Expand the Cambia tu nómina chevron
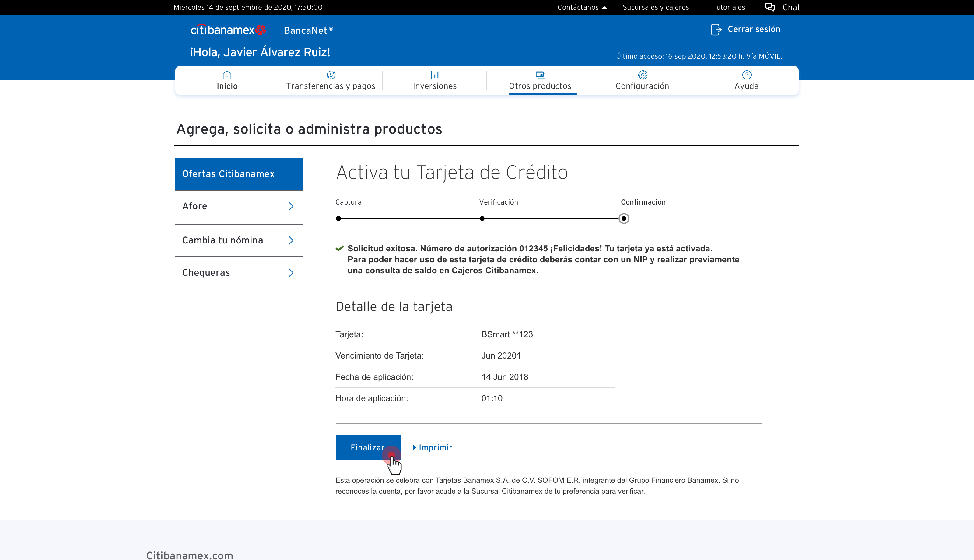The width and height of the screenshot is (974, 560). tap(291, 240)
